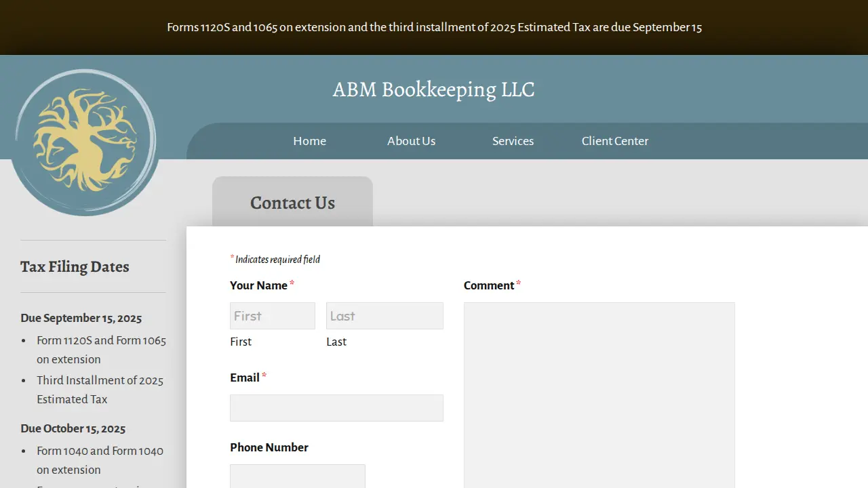The height and width of the screenshot is (488, 868).
Task: Focus the Last name input field
Action: [384, 316]
